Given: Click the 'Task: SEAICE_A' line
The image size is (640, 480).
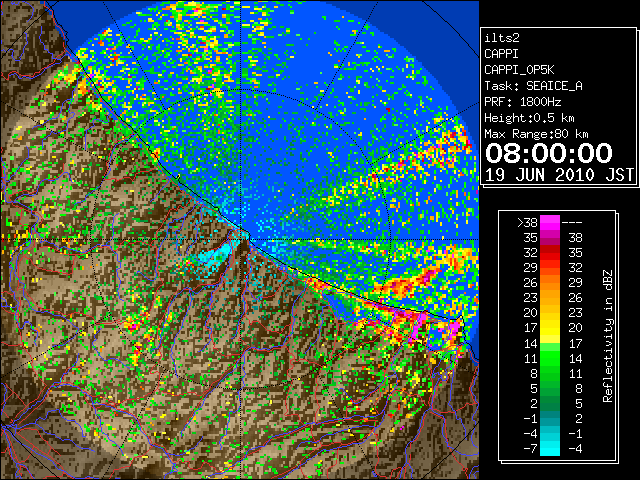Looking at the screenshot, I should (x=533, y=86).
